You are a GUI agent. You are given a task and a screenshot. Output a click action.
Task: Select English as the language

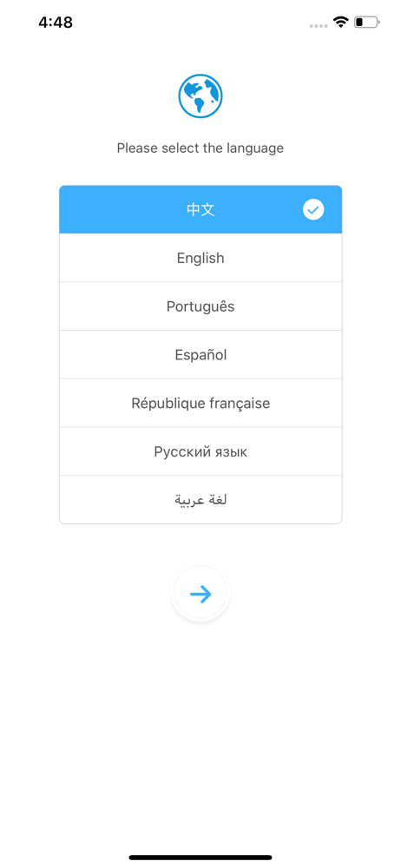click(x=200, y=258)
